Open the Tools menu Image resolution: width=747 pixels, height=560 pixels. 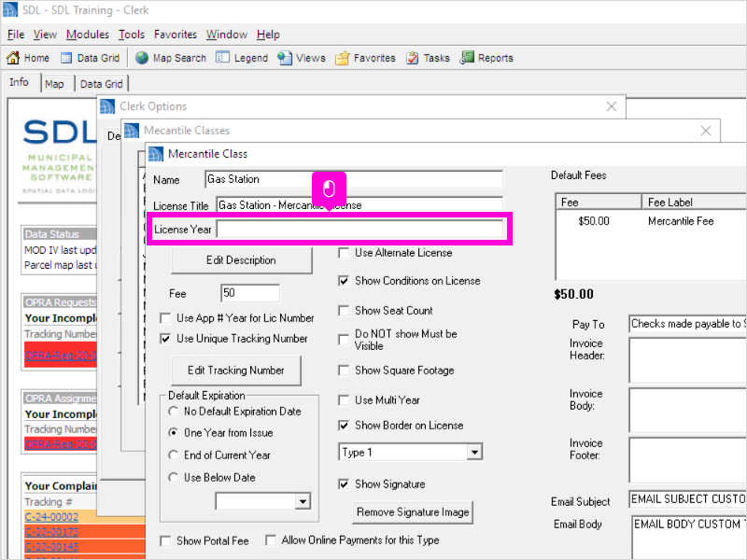coord(132,35)
